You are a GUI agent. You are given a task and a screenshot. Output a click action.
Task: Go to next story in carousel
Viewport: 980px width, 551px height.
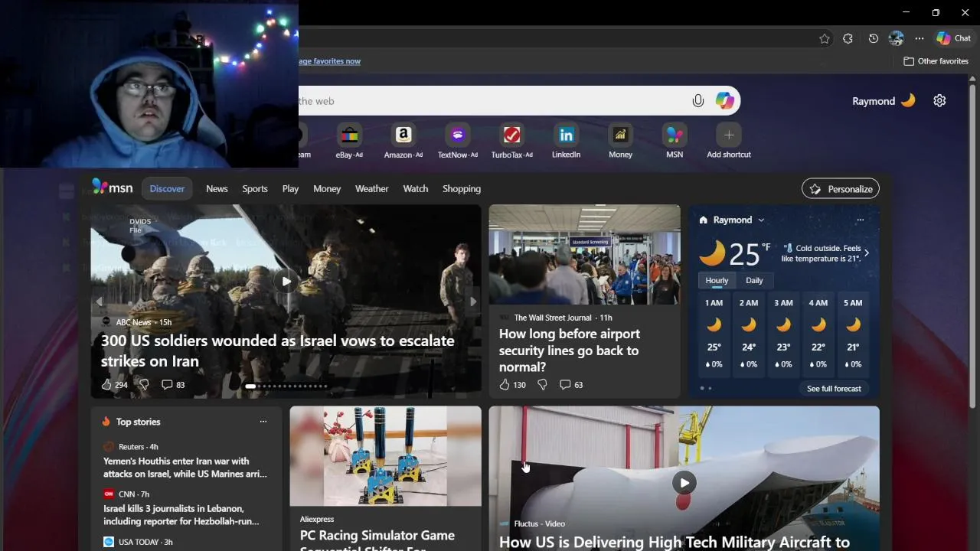pyautogui.click(x=472, y=302)
